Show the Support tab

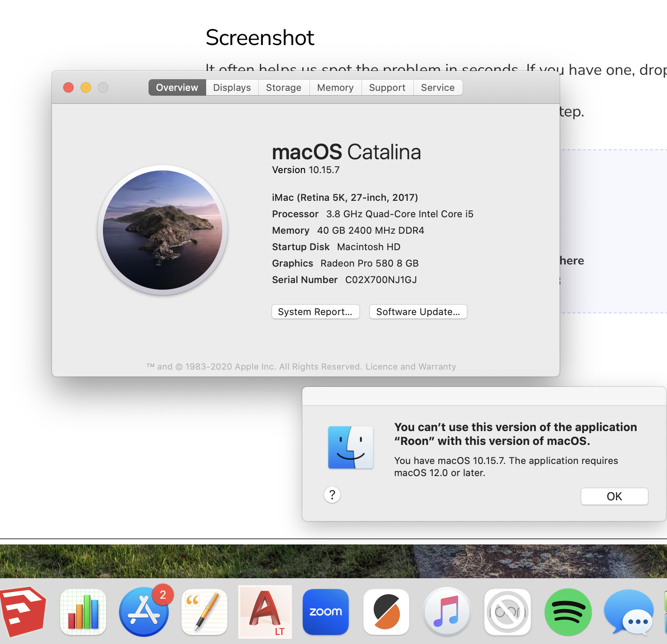(387, 87)
